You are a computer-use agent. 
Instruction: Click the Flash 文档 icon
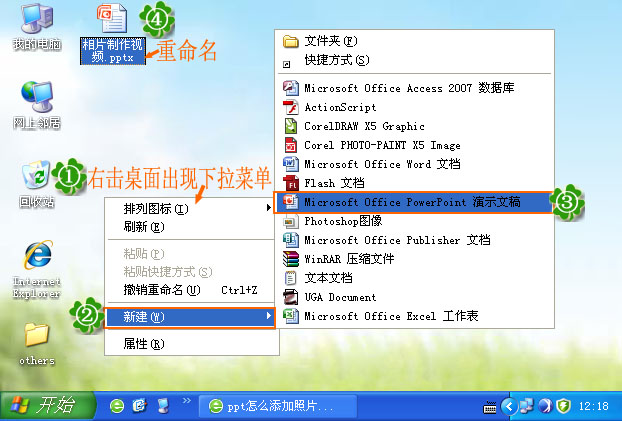click(x=290, y=183)
